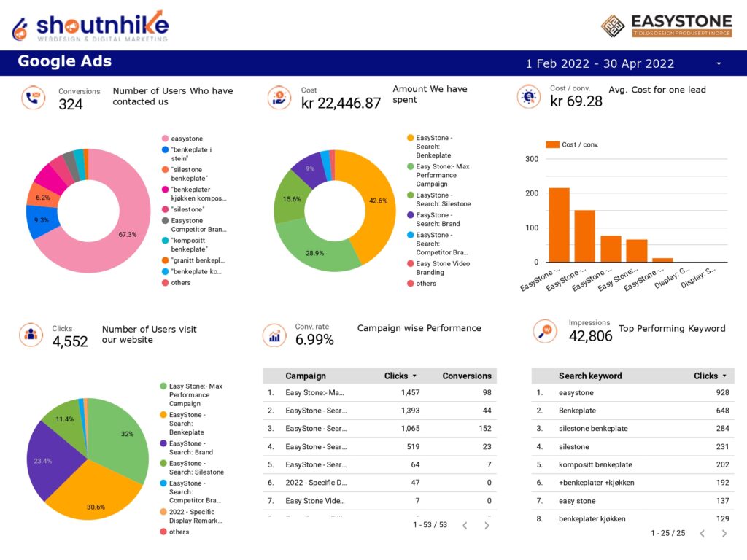Screen dimensions: 747x560
Task: Open the date range dropdown
Action: click(x=718, y=64)
